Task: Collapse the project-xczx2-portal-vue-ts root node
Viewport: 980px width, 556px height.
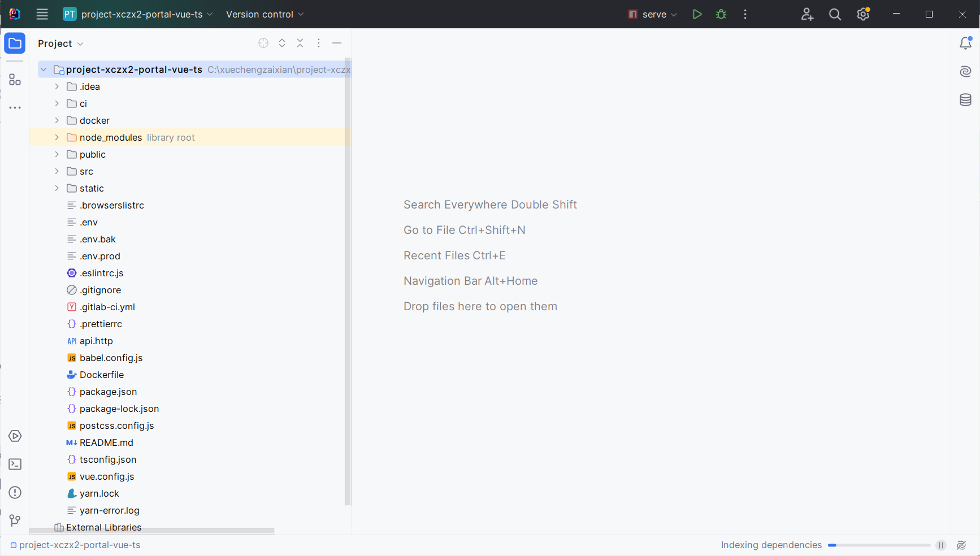Action: pos(44,69)
